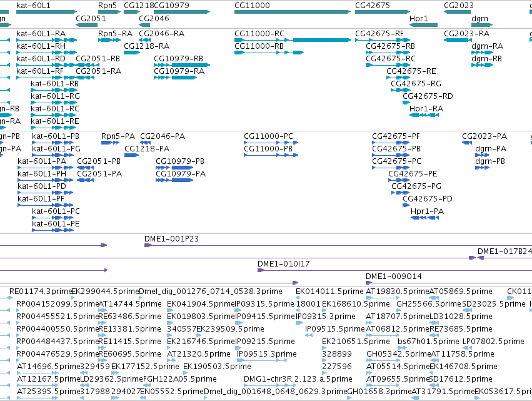Screen dimensions: 532x401
Task: Click BAC clone label DME1-001P23
Action: (x=172, y=239)
